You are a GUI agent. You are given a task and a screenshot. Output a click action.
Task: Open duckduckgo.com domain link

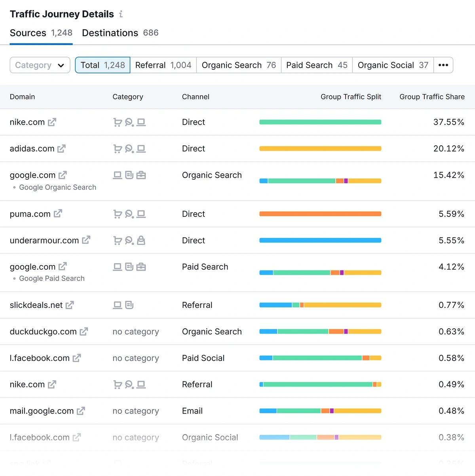click(x=43, y=332)
